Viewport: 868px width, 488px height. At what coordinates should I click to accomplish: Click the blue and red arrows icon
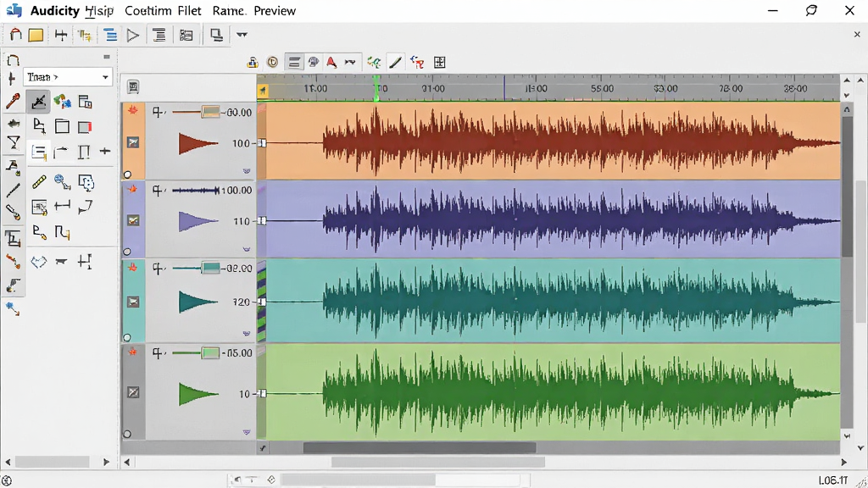click(417, 63)
